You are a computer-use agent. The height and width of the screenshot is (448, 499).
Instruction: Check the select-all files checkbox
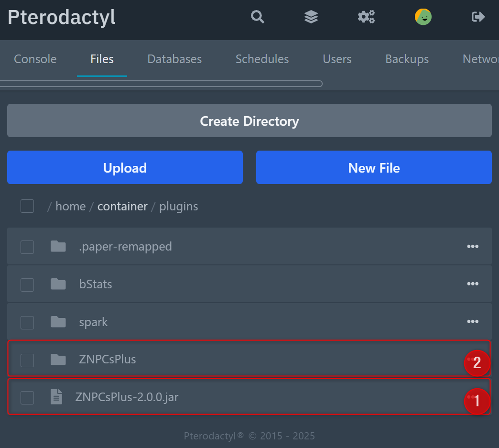[27, 206]
